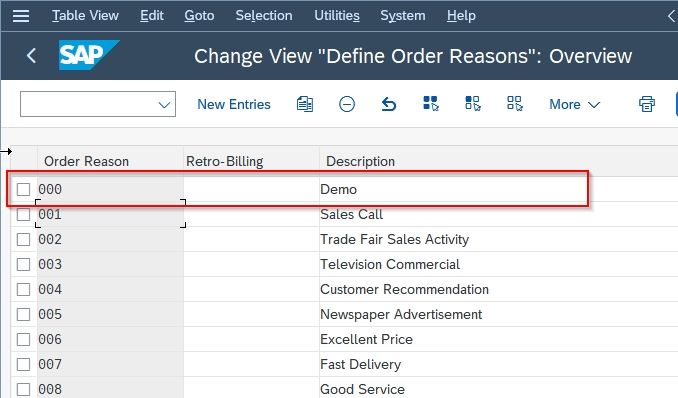Click the New Entries button

coord(234,104)
